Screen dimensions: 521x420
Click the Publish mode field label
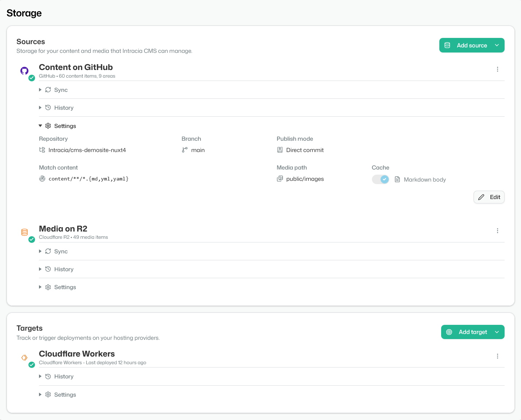click(x=295, y=139)
